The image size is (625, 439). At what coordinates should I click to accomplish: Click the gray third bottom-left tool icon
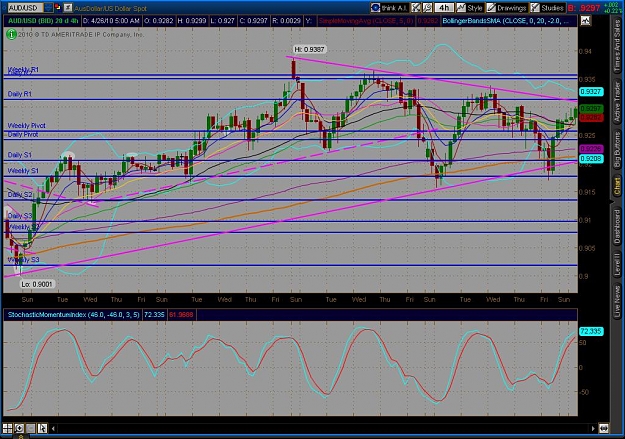point(30,429)
